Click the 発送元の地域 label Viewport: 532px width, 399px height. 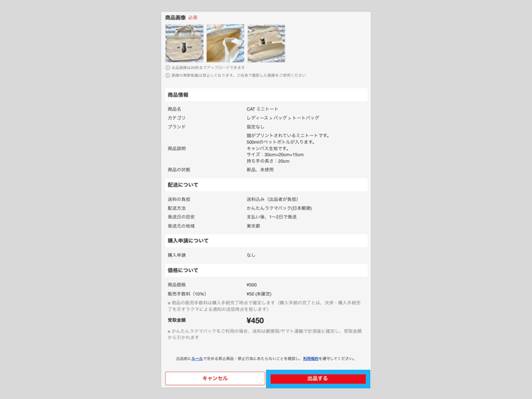(181, 226)
